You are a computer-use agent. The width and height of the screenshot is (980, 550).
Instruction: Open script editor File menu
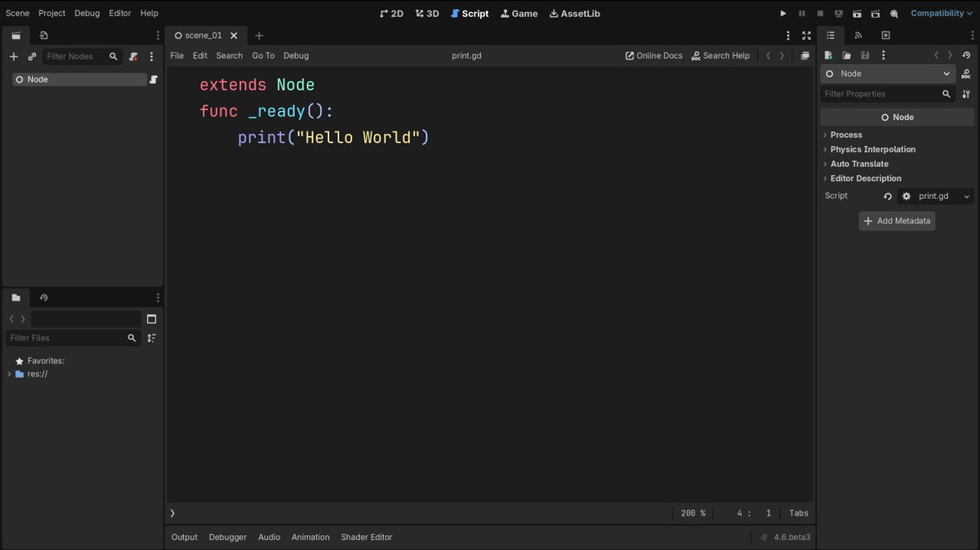tap(177, 55)
